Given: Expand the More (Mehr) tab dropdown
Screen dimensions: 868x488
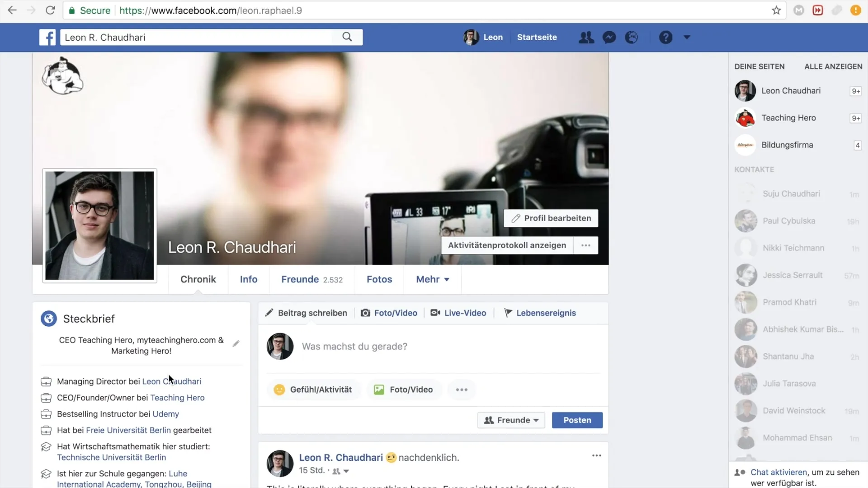Looking at the screenshot, I should (x=432, y=279).
